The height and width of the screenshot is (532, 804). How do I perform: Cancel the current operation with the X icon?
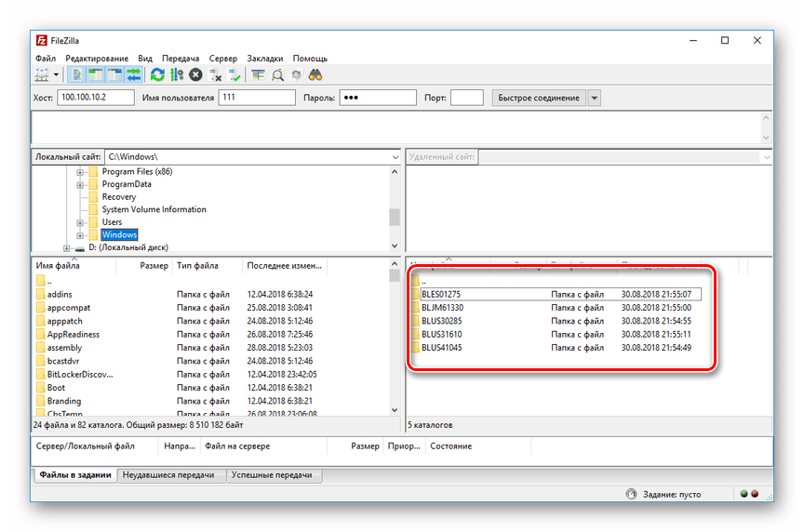(x=195, y=74)
